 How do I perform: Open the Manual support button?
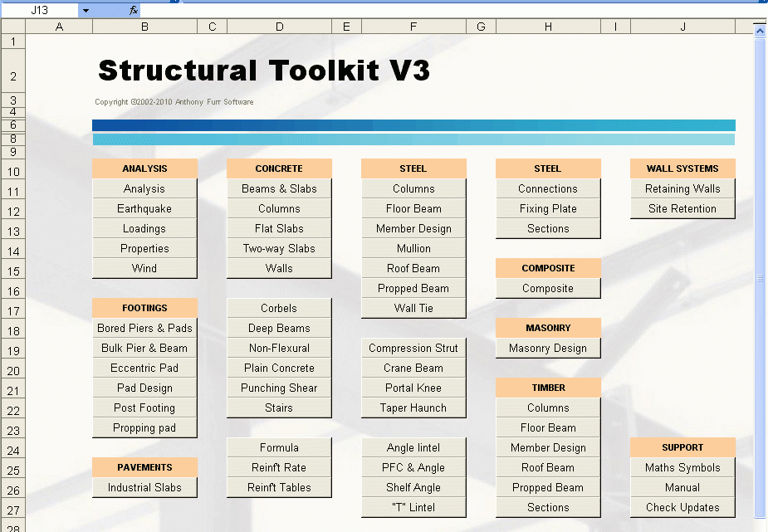pyautogui.click(x=682, y=487)
